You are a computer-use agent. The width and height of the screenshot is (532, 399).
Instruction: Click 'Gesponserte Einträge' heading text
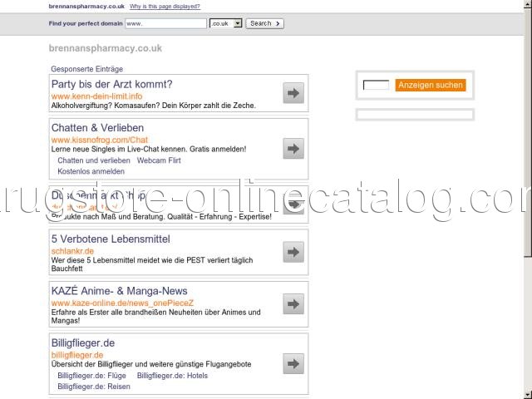86,69
